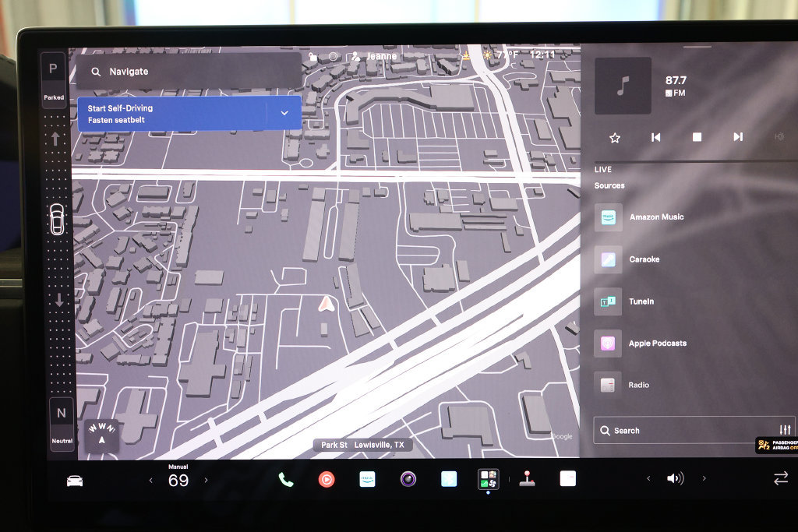
Task: Open the Phone app
Action: 286,479
